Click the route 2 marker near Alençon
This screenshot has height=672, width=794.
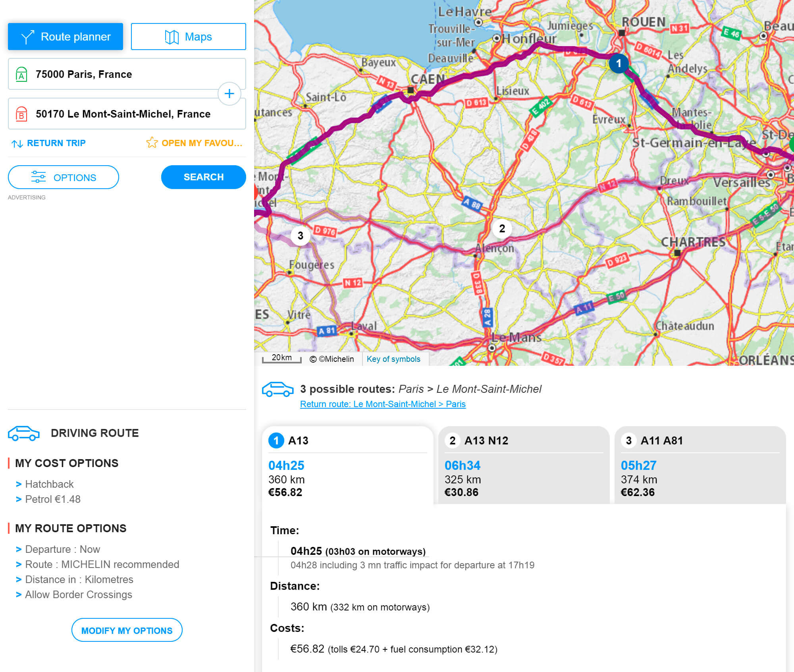tap(502, 229)
